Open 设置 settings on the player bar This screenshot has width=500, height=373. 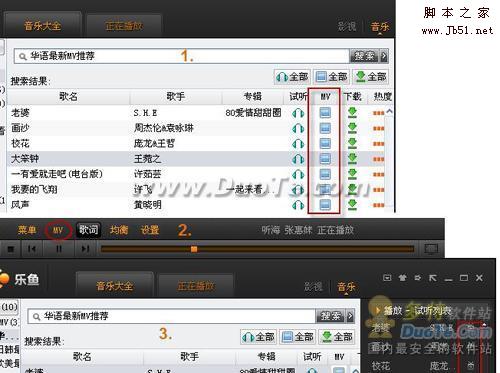tap(150, 230)
